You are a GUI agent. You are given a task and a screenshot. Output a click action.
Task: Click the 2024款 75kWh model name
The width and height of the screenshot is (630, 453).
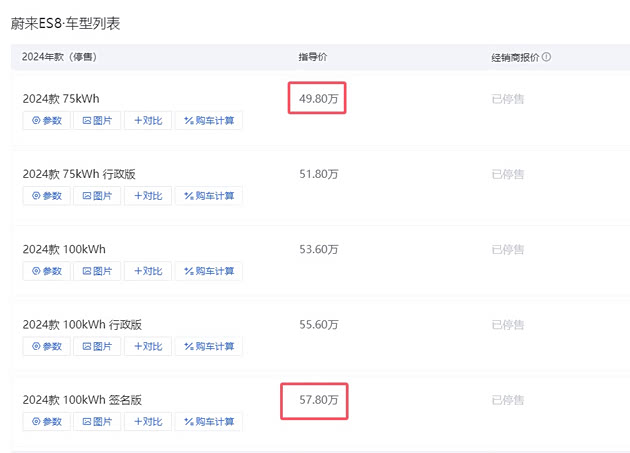coord(61,99)
